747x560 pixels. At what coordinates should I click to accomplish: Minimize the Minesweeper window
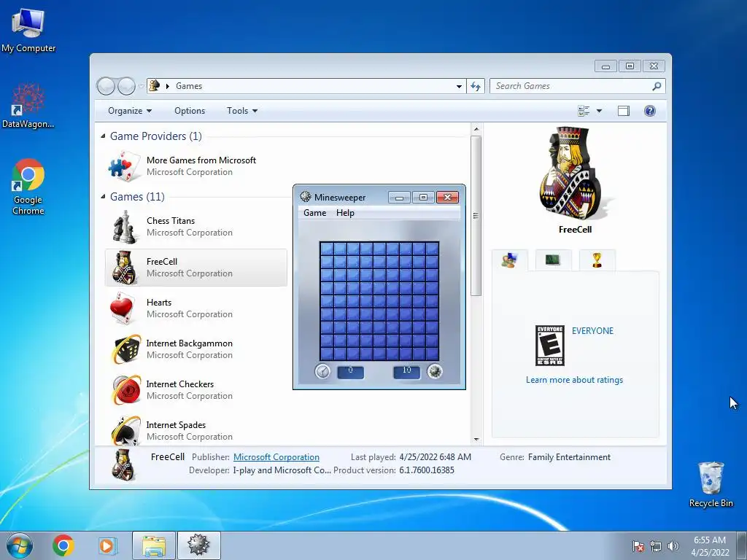coord(399,198)
